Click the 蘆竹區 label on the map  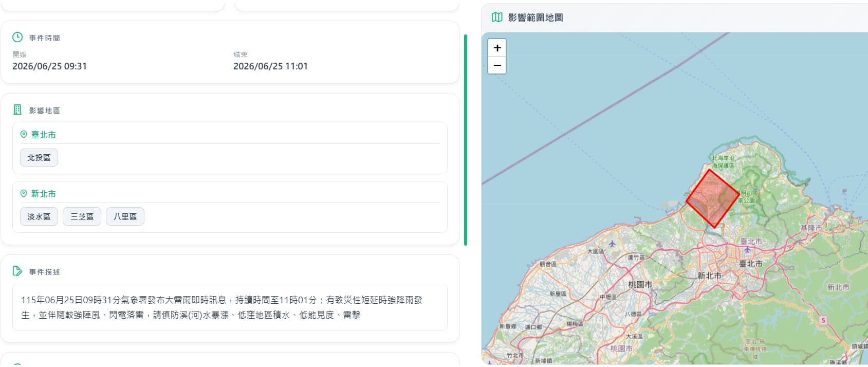(x=636, y=257)
